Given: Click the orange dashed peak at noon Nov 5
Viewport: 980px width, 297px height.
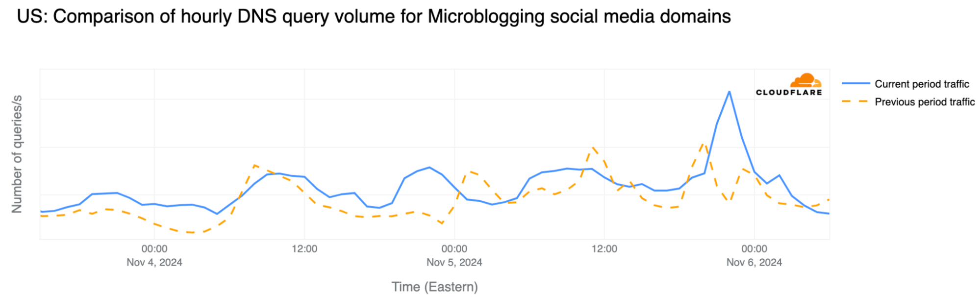Looking at the screenshot, I should 593,147.
